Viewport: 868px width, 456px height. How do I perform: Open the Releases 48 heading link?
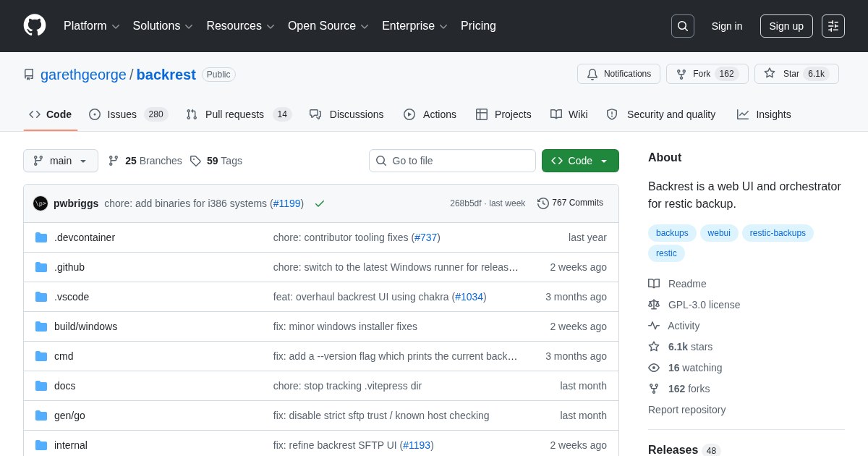pyautogui.click(x=684, y=450)
